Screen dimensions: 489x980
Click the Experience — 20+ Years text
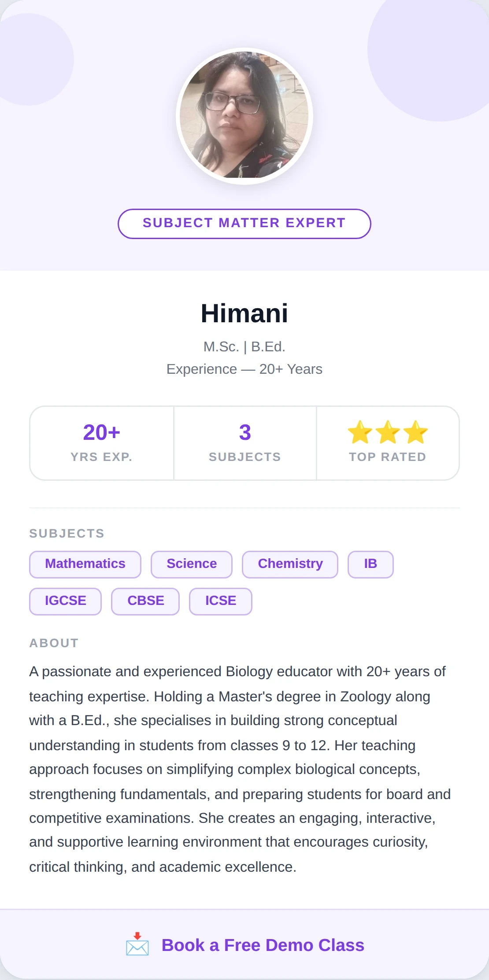(244, 369)
